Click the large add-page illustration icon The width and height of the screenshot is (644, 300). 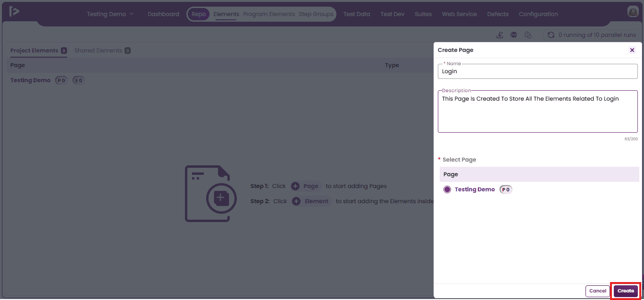click(210, 193)
